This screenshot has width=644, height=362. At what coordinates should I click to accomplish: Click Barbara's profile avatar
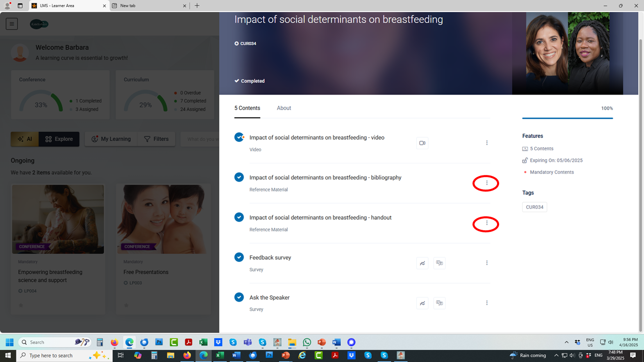[x=20, y=52]
